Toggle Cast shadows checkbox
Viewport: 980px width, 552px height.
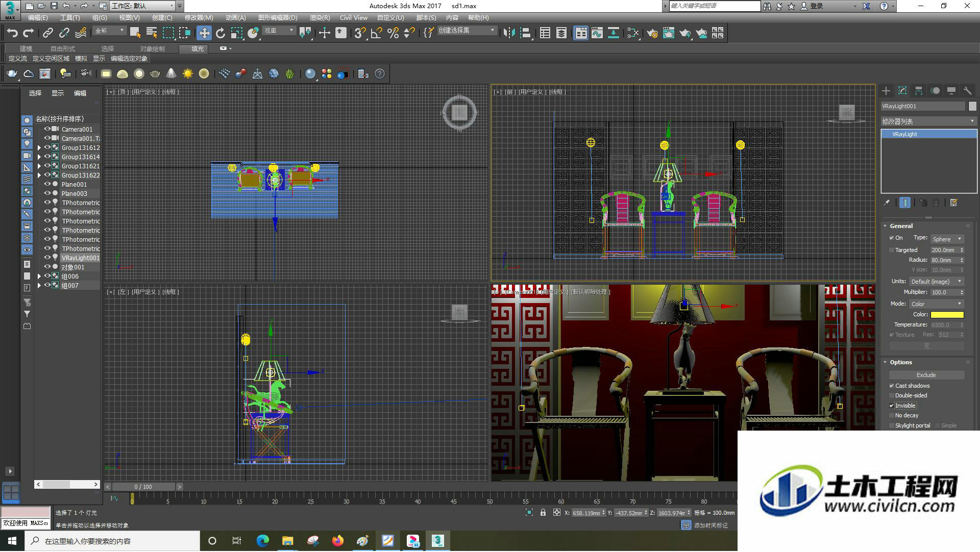click(892, 386)
